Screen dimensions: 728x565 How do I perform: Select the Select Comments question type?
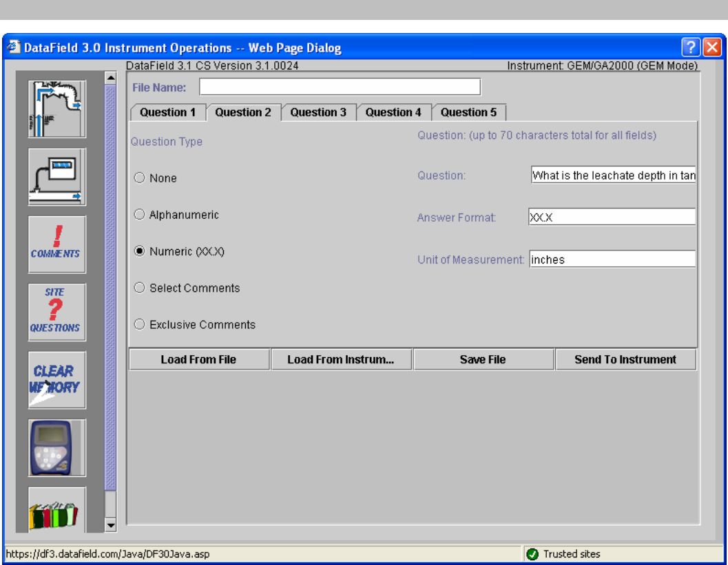pos(139,288)
